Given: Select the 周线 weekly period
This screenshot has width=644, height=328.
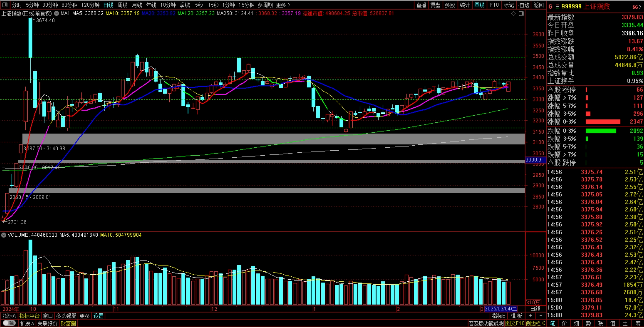Looking at the screenshot, I should coord(123,5).
